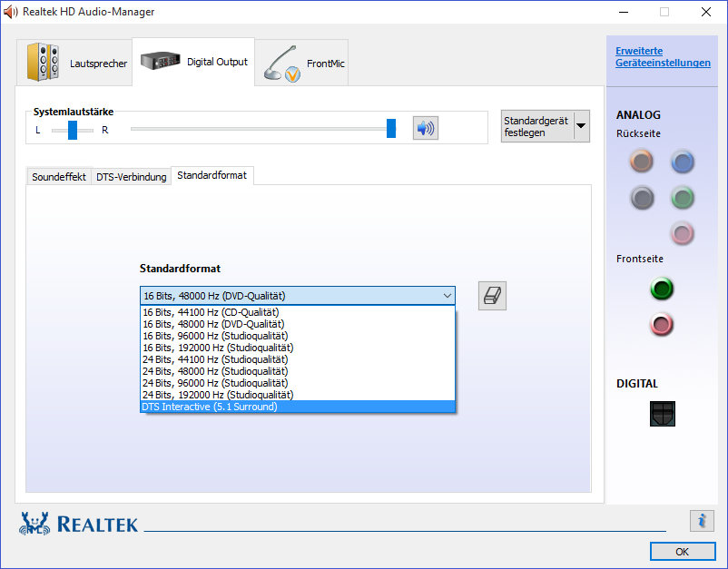Close the Realtek HD Audio-Manager window

tap(705, 12)
